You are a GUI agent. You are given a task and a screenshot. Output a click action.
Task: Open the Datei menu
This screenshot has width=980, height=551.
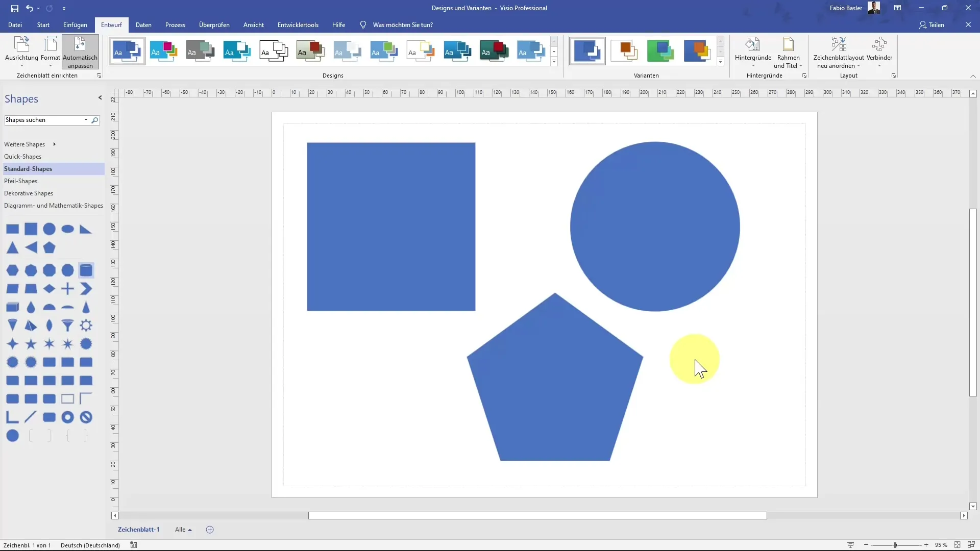click(x=15, y=25)
